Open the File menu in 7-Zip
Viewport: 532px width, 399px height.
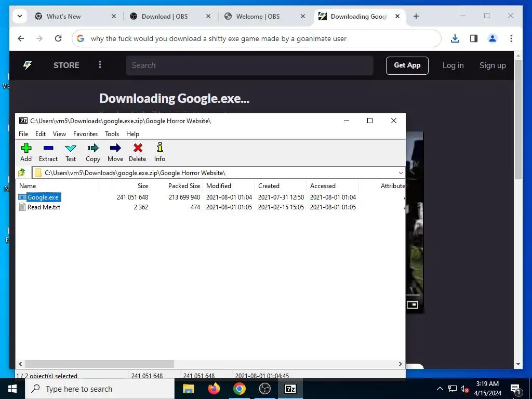click(23, 134)
